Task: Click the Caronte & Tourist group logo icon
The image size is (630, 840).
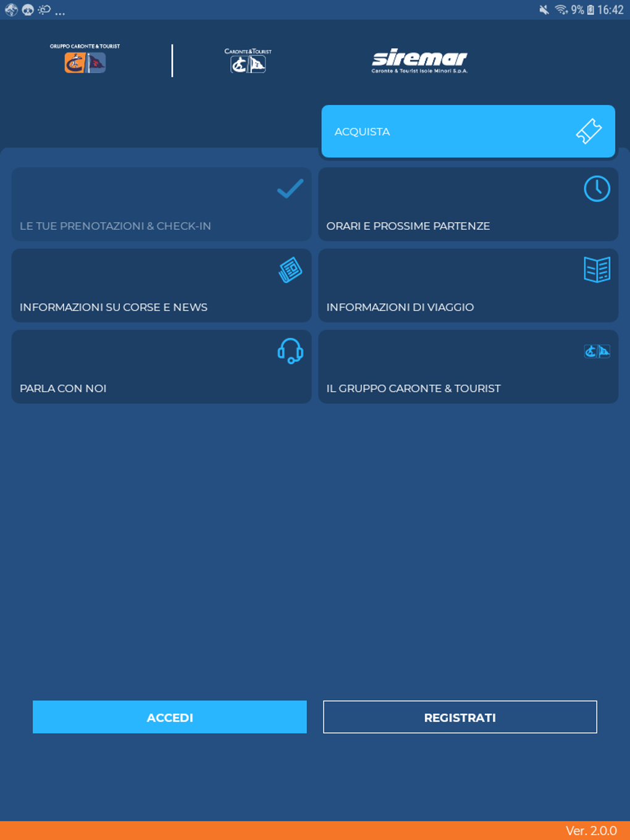Action: [x=597, y=351]
